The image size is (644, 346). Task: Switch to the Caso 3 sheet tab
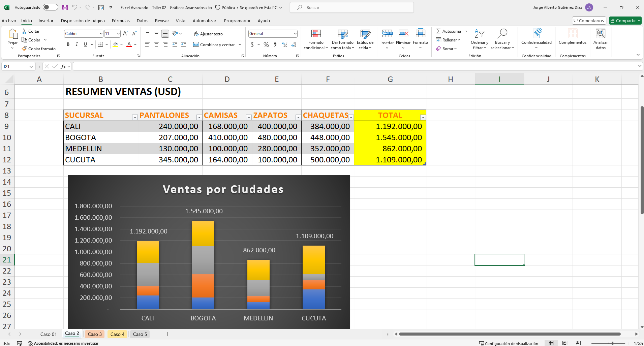pos(95,334)
